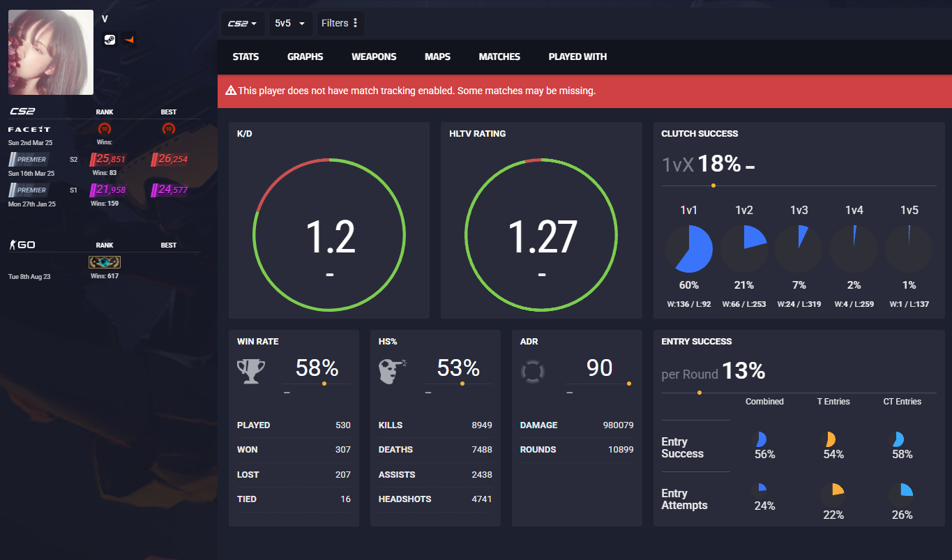The width and height of the screenshot is (952, 560).
Task: Open the CS2 game selector dropdown
Action: (x=243, y=23)
